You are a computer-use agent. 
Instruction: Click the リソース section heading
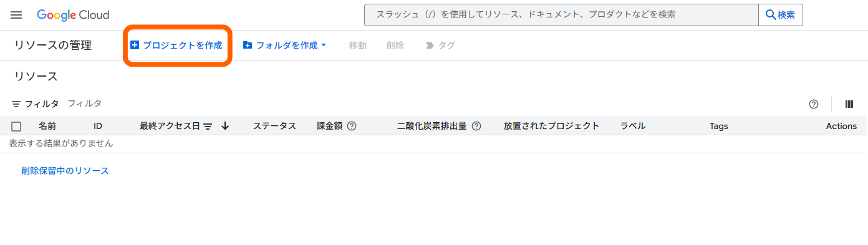pyautogui.click(x=36, y=77)
